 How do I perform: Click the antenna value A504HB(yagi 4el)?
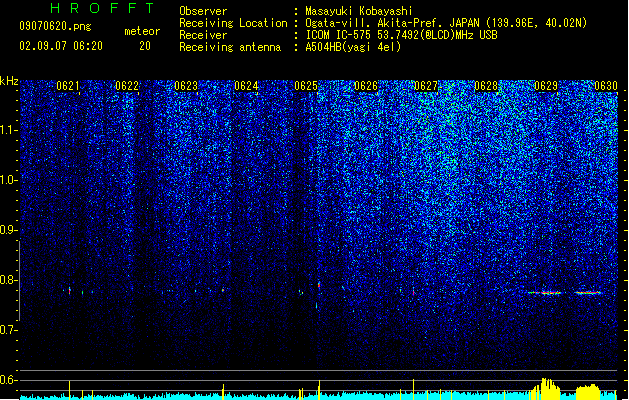coord(353,47)
